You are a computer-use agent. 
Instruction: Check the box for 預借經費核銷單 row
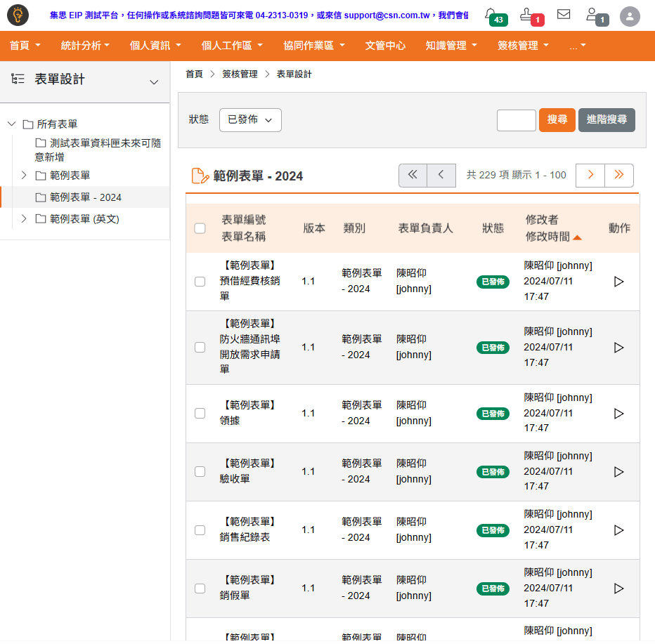[200, 282]
